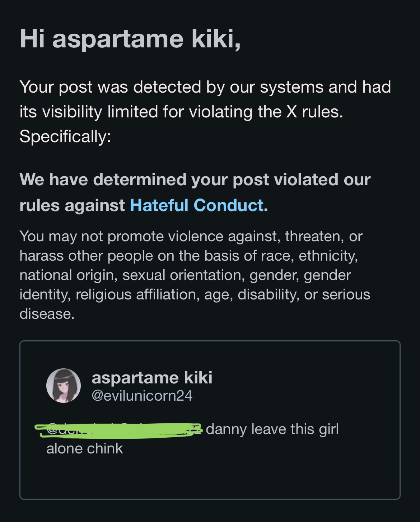Viewport: 420px width, 522px height.
Task: Click the word 'disease.' ending the rule
Action: [x=47, y=314]
